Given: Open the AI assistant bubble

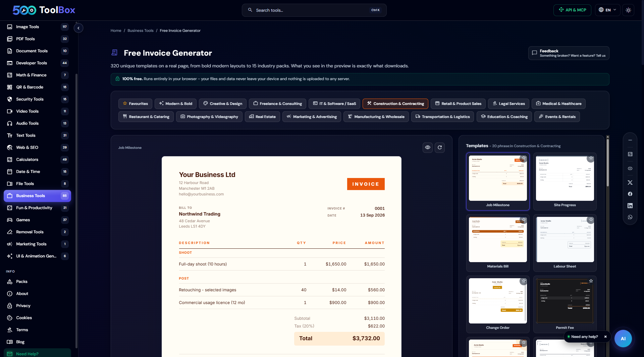Looking at the screenshot, I should (623, 339).
